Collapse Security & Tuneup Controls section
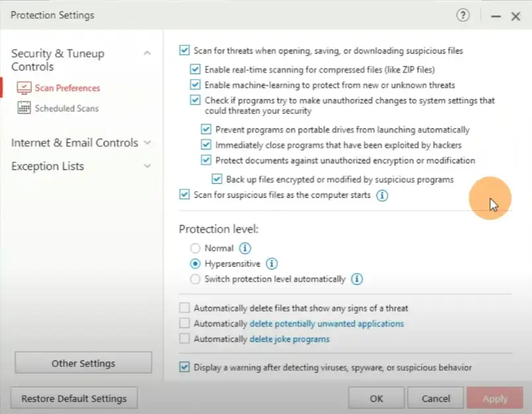 147,54
